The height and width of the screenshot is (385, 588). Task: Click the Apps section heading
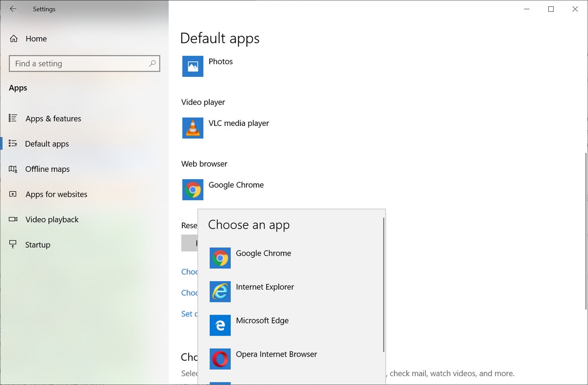(18, 88)
